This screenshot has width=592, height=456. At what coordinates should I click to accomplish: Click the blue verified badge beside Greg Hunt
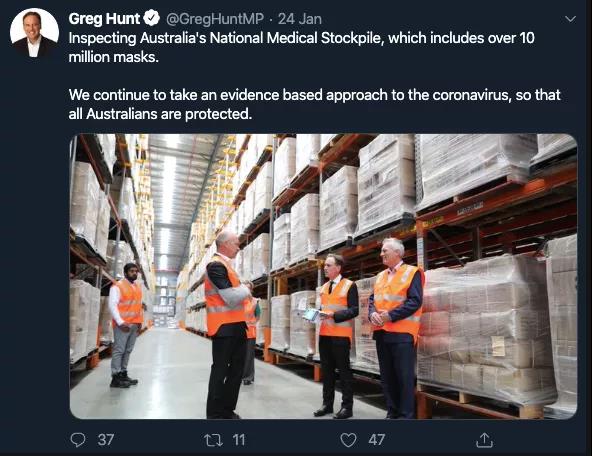point(151,18)
